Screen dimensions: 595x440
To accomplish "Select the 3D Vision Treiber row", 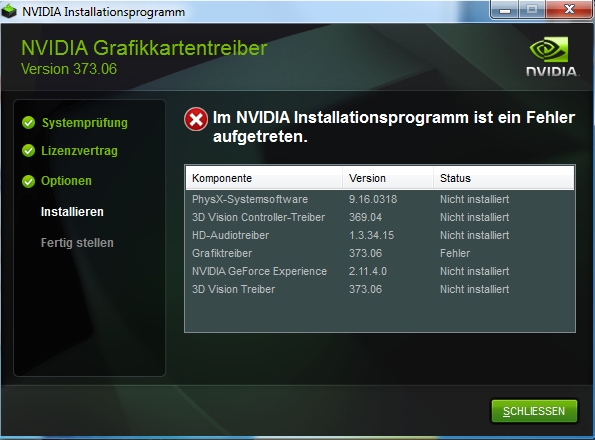I will pyautogui.click(x=380, y=289).
